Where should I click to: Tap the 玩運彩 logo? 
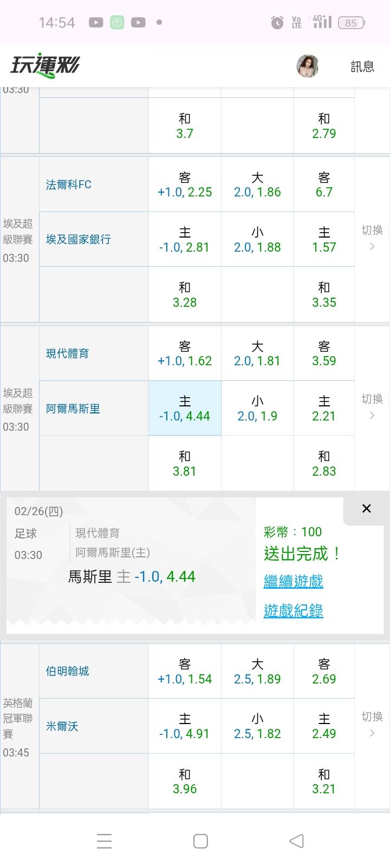[x=44, y=65]
